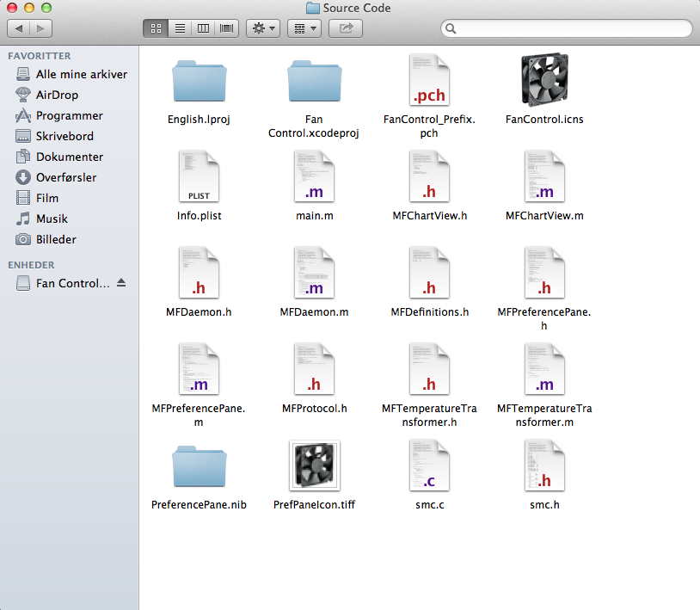Click the main.m name label
The image size is (700, 610).
(314, 216)
